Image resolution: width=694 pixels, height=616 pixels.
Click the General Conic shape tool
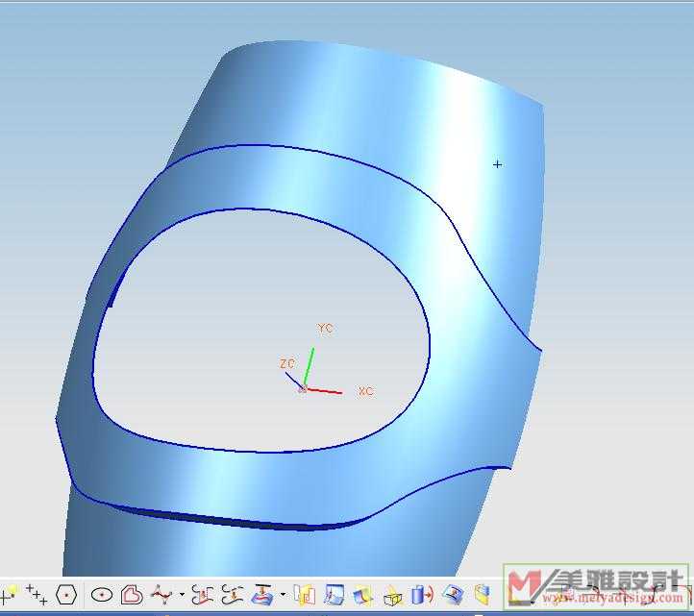pyautogui.click(x=132, y=595)
